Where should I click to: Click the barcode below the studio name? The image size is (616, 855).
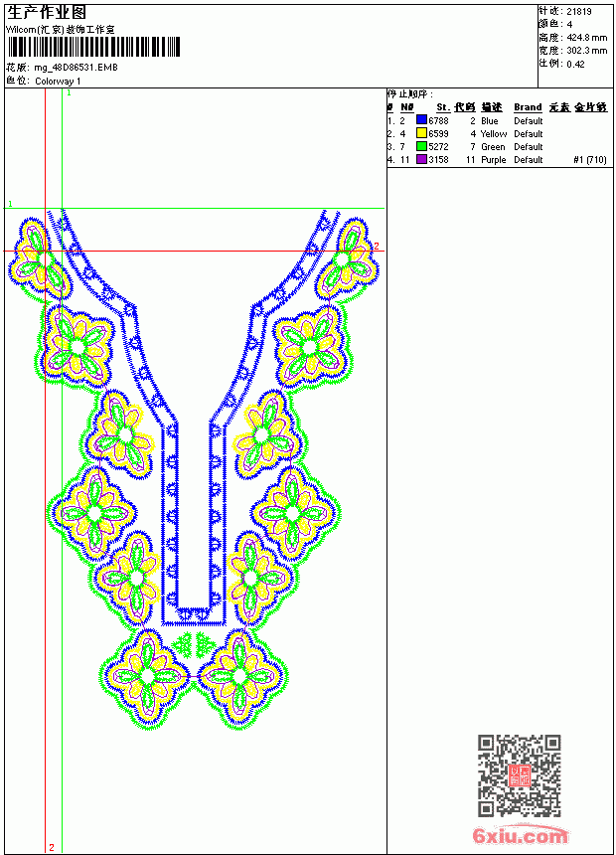[x=93, y=47]
